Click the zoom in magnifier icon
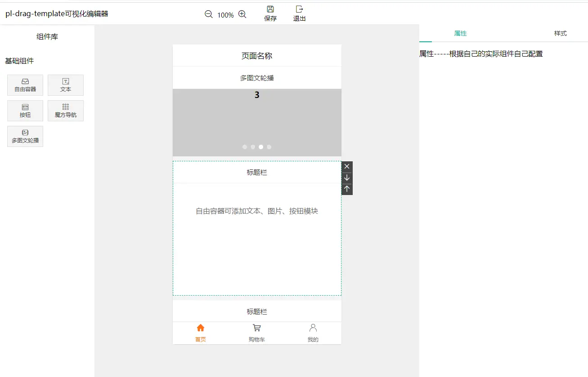The height and width of the screenshot is (377, 588). [242, 14]
